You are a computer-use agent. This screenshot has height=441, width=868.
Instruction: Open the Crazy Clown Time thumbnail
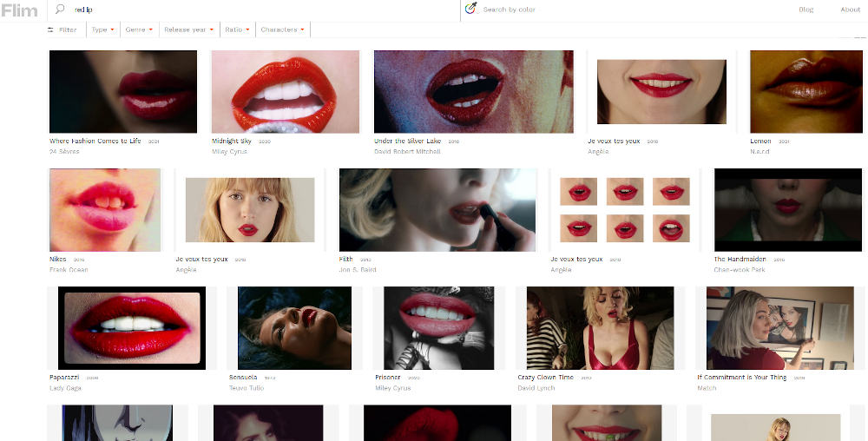[x=600, y=328]
